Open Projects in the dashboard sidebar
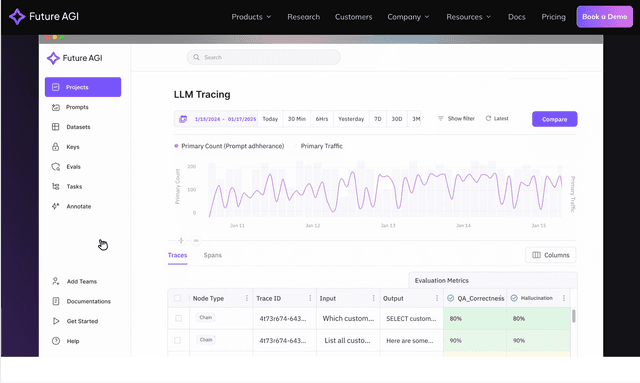The image size is (640, 383). point(83,87)
